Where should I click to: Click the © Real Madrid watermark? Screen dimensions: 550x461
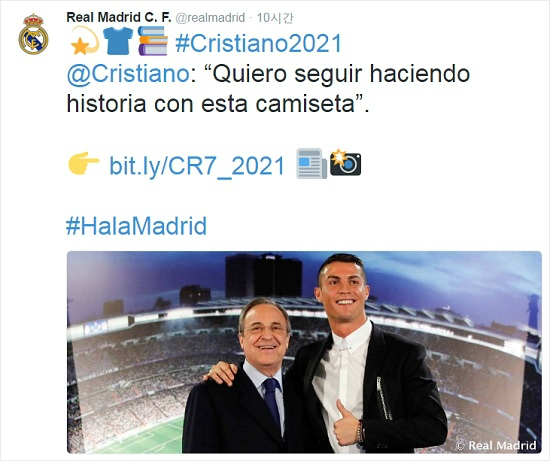click(x=496, y=445)
